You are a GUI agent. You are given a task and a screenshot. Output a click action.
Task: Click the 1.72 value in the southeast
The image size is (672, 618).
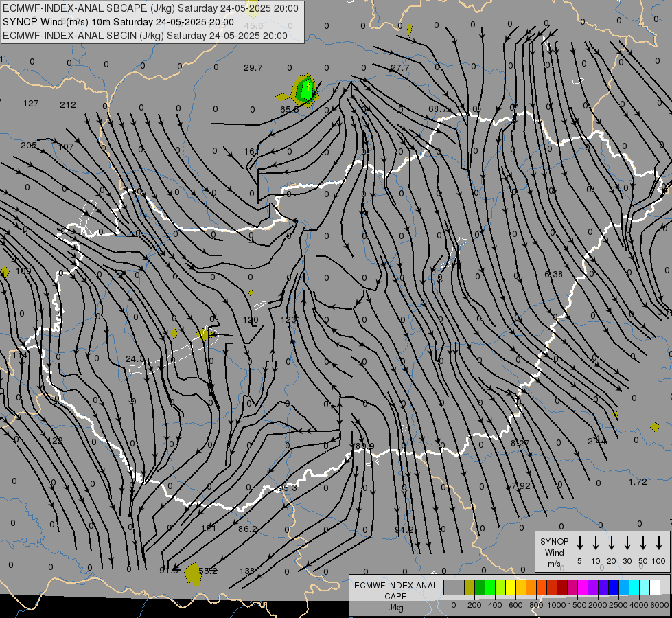click(x=638, y=482)
